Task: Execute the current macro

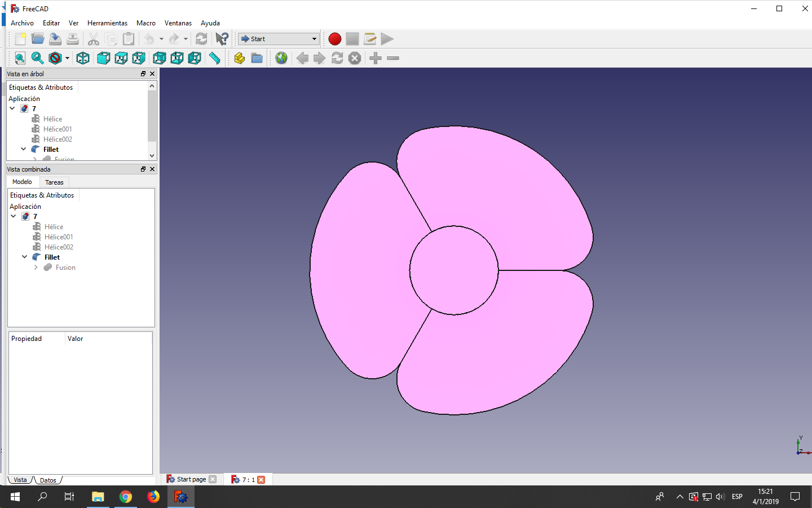Action: 387,39
